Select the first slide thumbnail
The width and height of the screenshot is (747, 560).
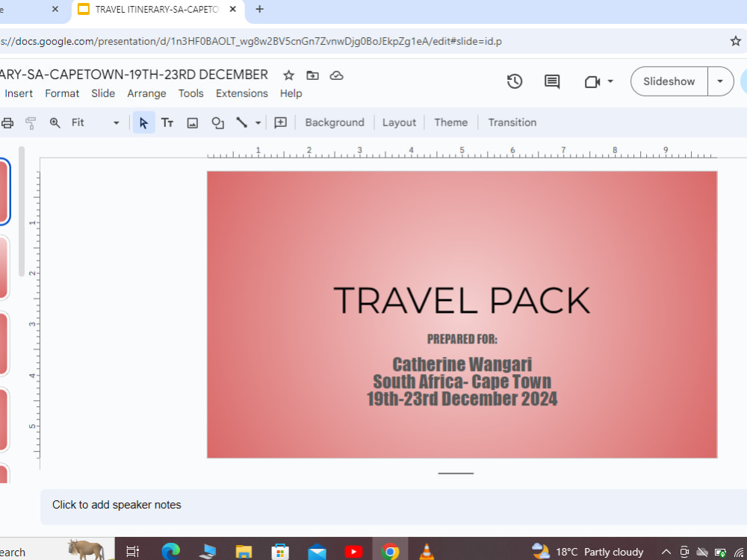click(x=4, y=192)
